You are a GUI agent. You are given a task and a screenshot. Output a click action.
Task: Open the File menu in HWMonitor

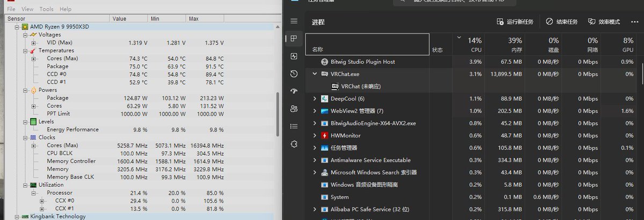[x=11, y=9]
